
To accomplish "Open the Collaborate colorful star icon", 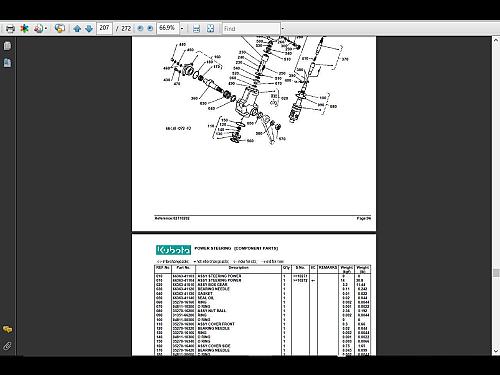I will 24,29.
